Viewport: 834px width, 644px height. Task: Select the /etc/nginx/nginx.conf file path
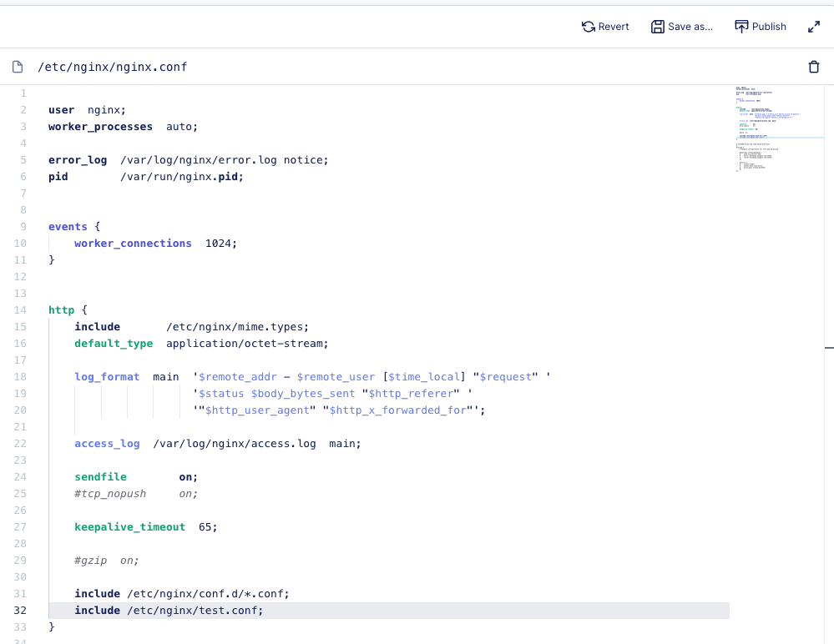click(112, 67)
